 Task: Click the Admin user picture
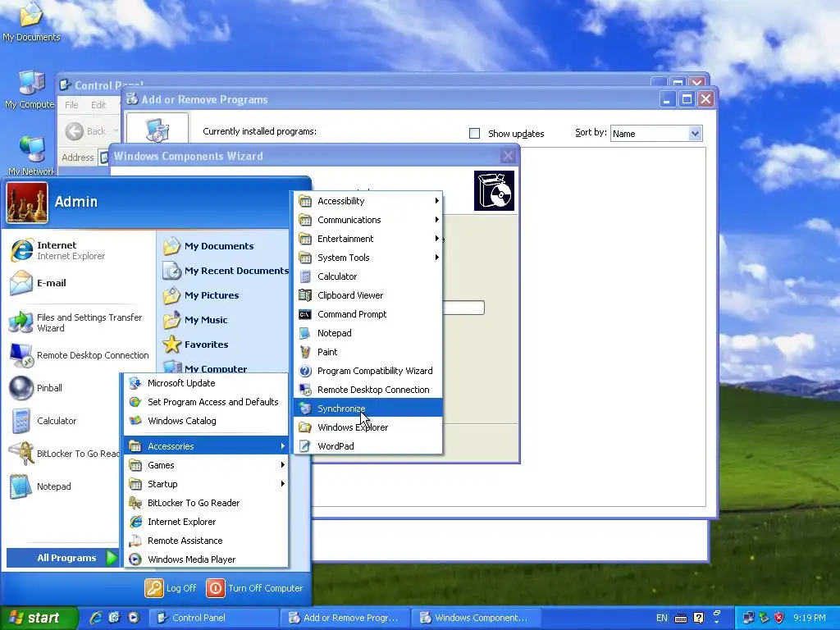(x=27, y=202)
